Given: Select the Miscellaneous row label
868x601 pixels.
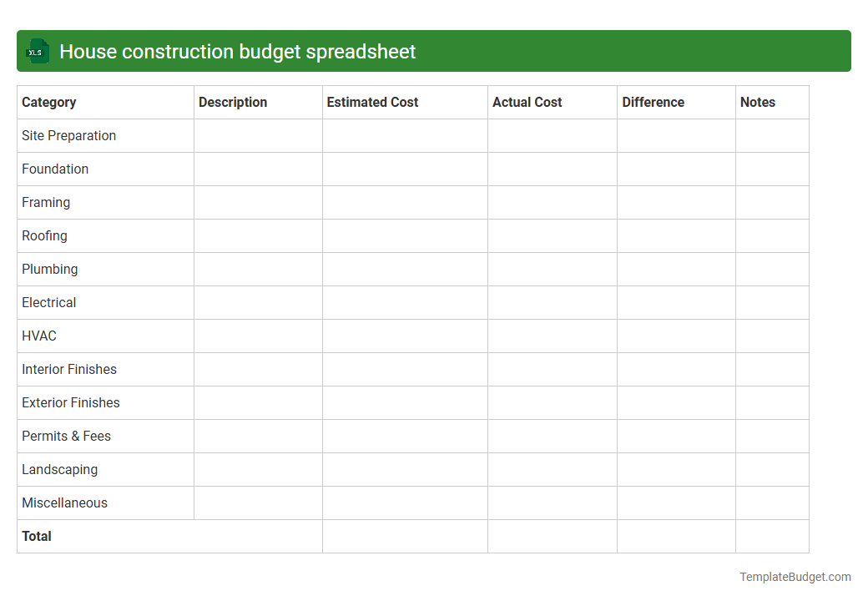Looking at the screenshot, I should coord(64,503).
